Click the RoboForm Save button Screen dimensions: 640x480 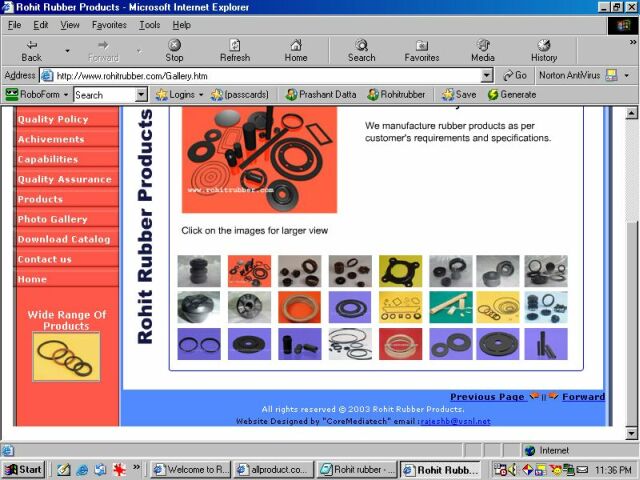pos(459,95)
